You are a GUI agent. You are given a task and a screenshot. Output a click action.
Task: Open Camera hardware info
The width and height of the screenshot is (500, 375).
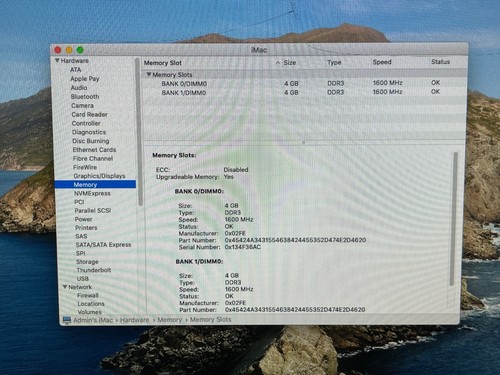click(x=82, y=106)
